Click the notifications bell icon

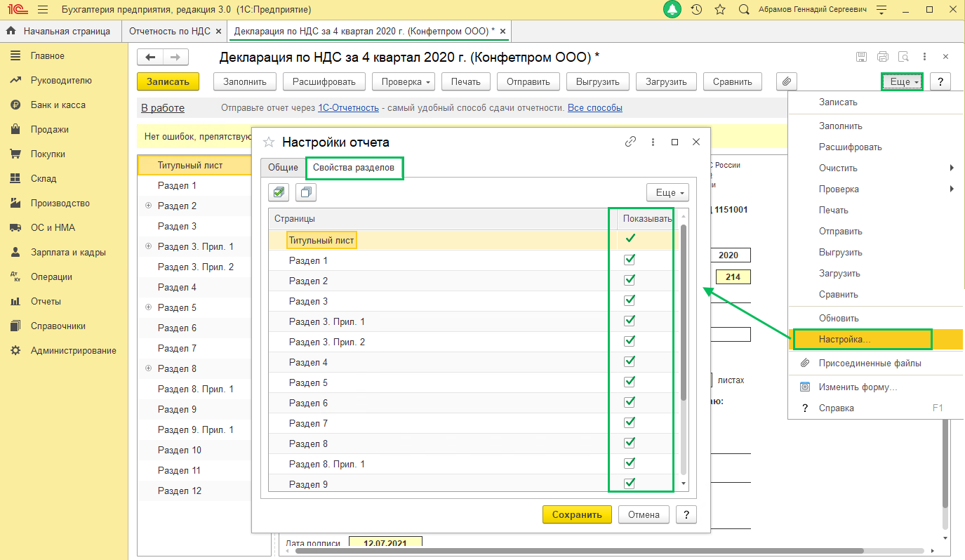click(672, 10)
